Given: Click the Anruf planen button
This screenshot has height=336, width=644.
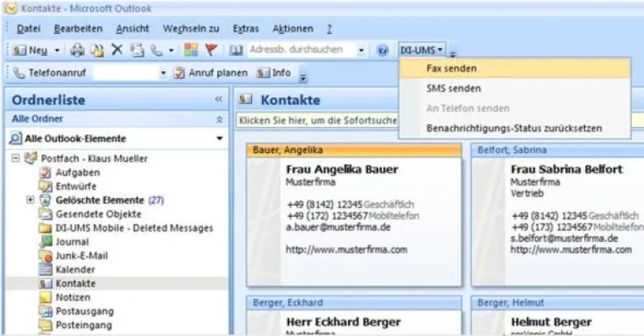Looking at the screenshot, I should [x=210, y=73].
